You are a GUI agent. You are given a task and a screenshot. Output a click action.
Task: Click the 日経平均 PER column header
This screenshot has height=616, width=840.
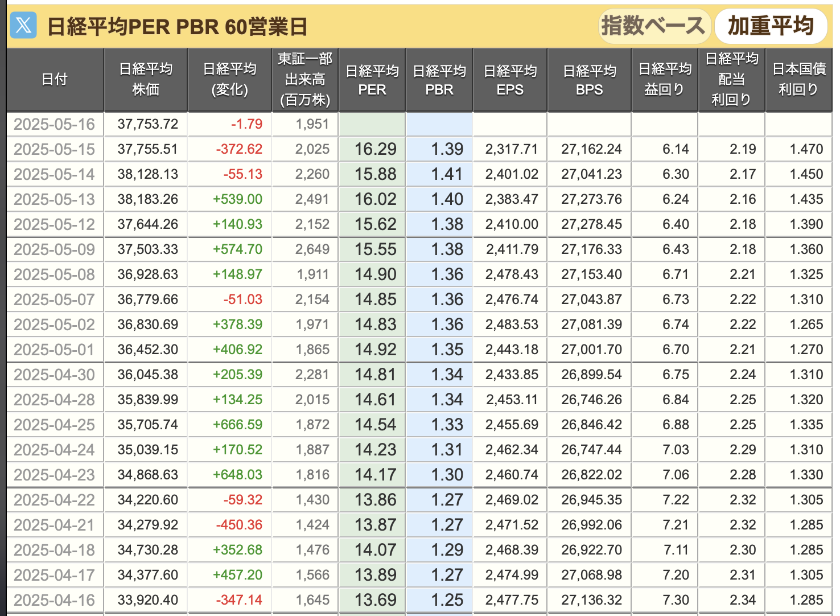(x=372, y=80)
